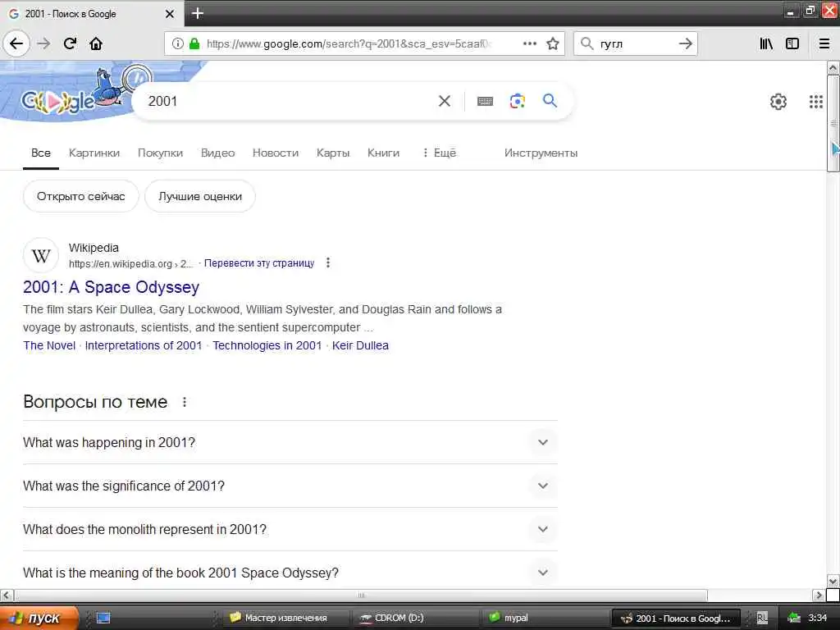Select the 'Все' results tab

(x=41, y=153)
